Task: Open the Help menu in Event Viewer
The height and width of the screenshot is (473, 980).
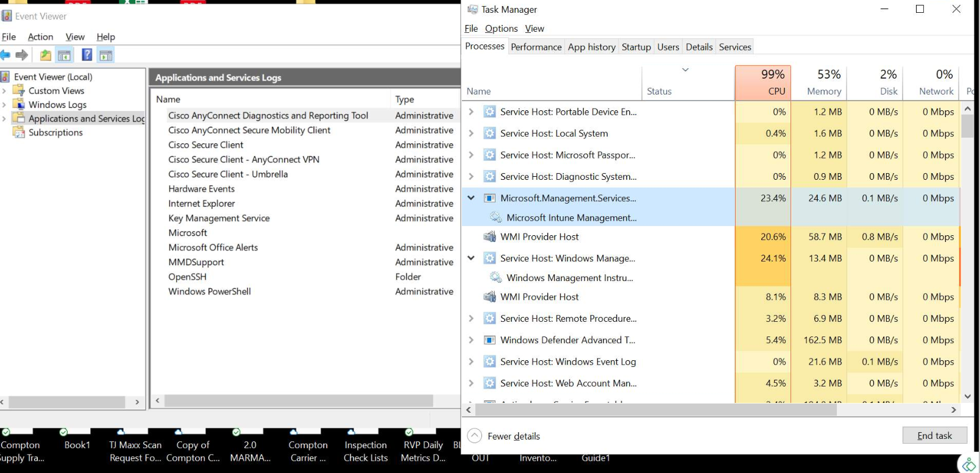Action: pos(106,37)
